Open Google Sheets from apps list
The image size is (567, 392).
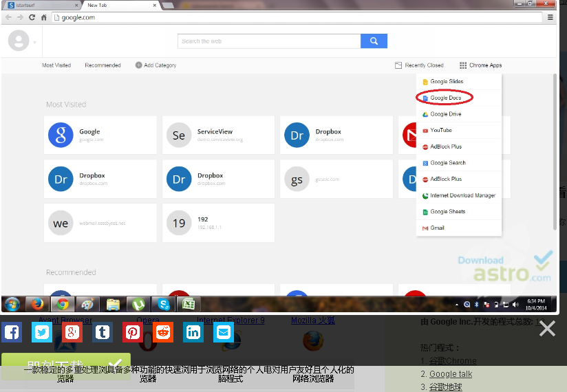[459, 212]
